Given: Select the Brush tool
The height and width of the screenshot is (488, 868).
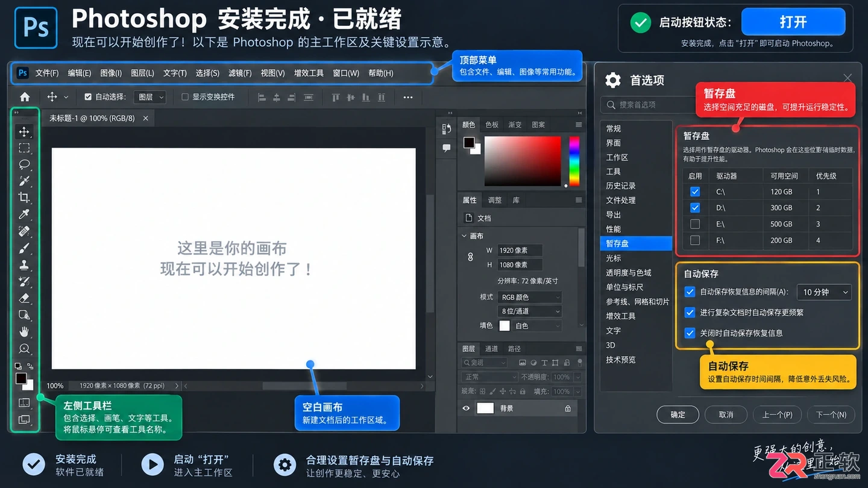Looking at the screenshot, I should point(24,248).
